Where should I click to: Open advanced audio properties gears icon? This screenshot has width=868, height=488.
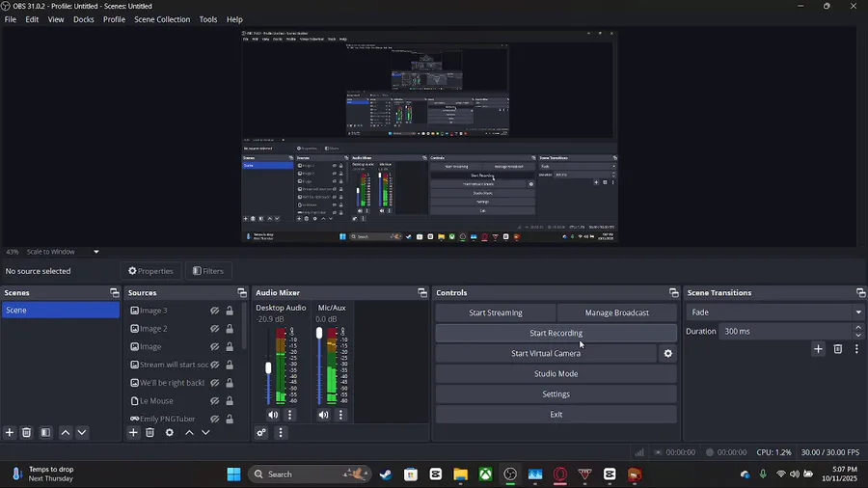pyautogui.click(x=261, y=433)
